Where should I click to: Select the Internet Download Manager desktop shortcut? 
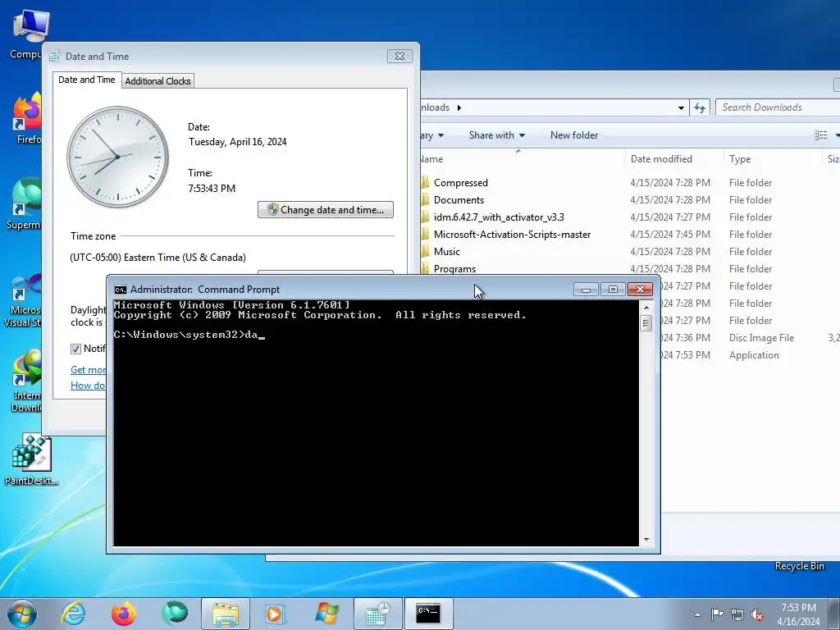point(27,381)
